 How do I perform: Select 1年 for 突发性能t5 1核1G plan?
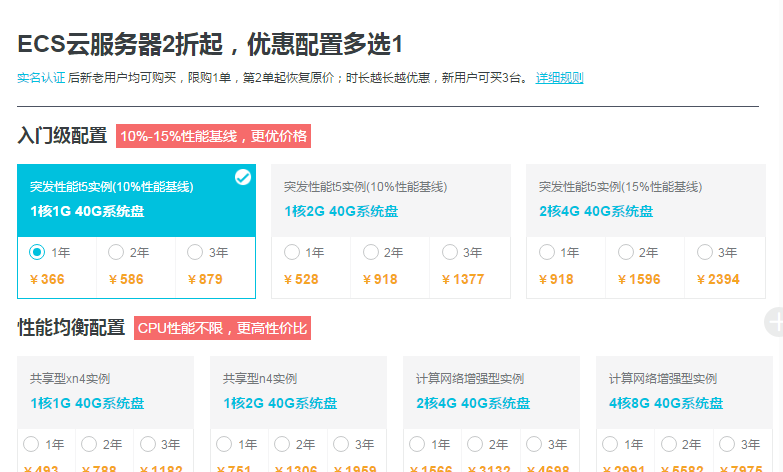pyautogui.click(x=37, y=252)
